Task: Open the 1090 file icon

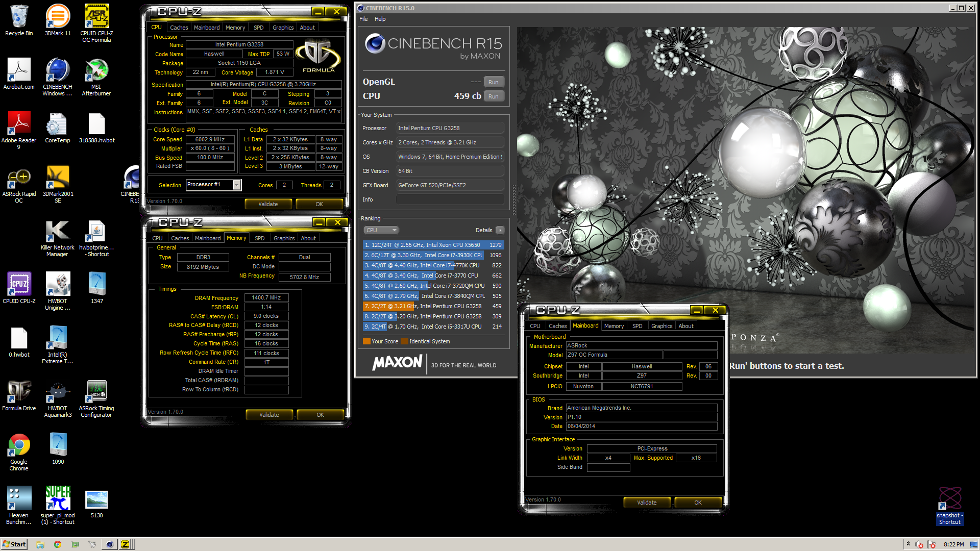Action: (x=58, y=449)
